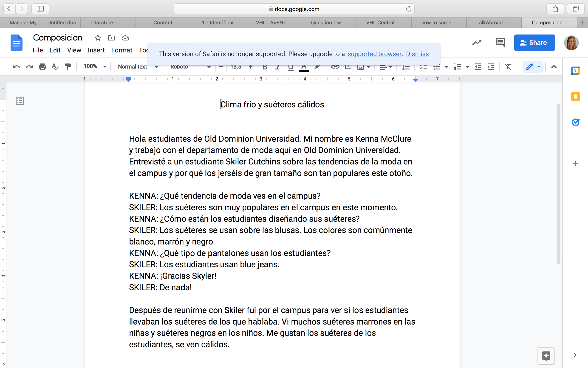The width and height of the screenshot is (588, 368).
Task: Open the zoom 100% dropdown
Action: (x=95, y=66)
